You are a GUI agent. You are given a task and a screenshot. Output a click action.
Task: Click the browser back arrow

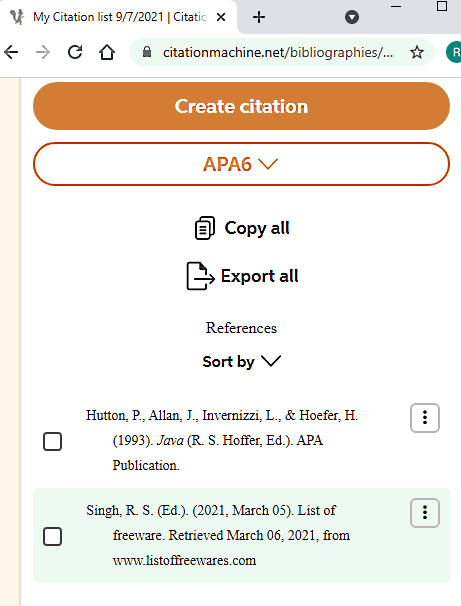pos(11,52)
